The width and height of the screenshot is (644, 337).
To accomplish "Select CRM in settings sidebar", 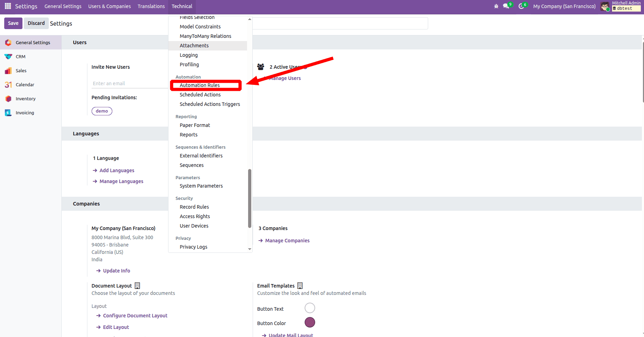I will 31,56.
